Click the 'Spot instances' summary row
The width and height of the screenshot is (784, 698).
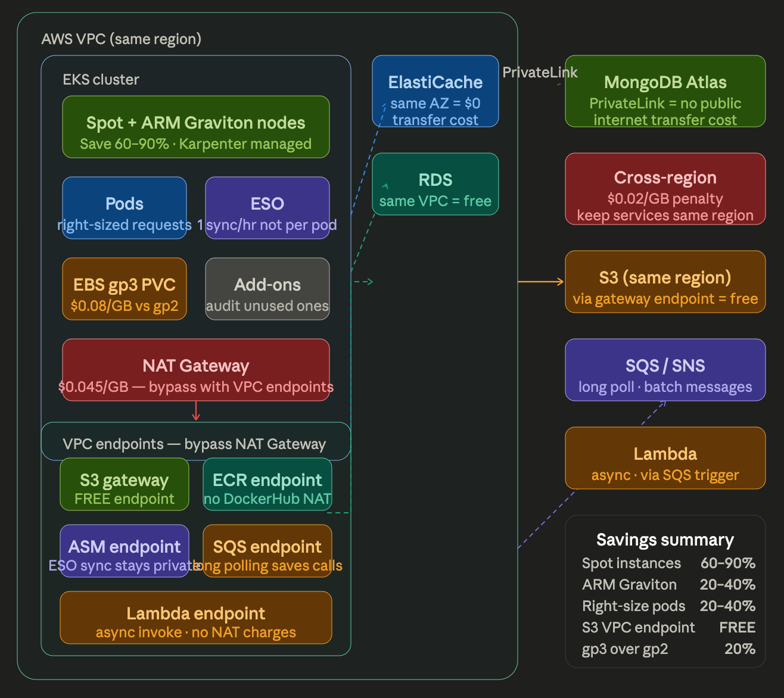(668, 563)
